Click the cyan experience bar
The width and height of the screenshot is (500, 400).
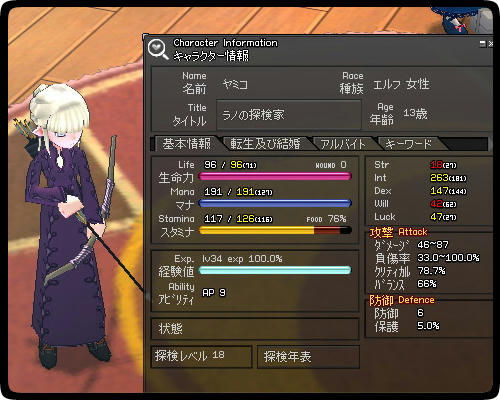[x=275, y=270]
